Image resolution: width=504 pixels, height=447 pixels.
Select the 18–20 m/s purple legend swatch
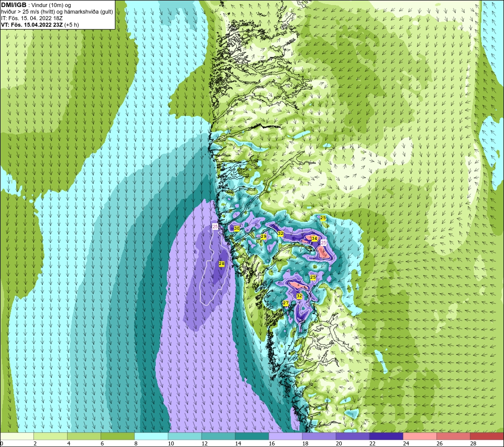click(x=319, y=436)
